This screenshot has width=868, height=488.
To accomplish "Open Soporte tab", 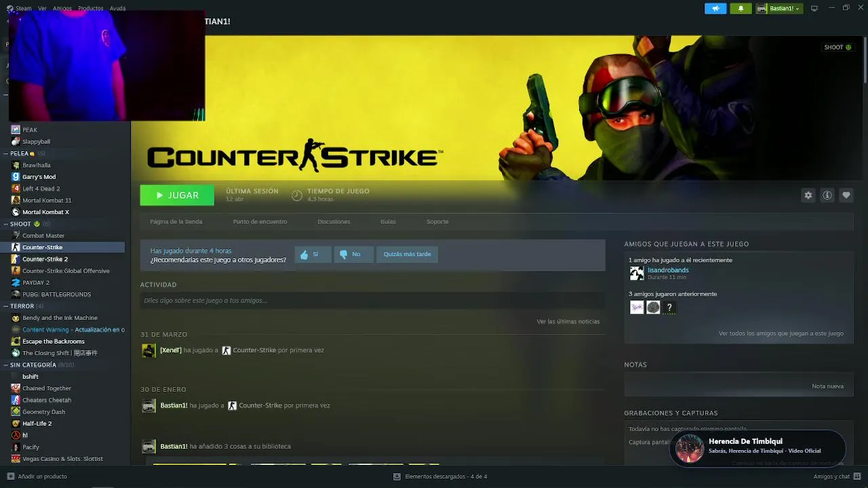I will pyautogui.click(x=437, y=222).
